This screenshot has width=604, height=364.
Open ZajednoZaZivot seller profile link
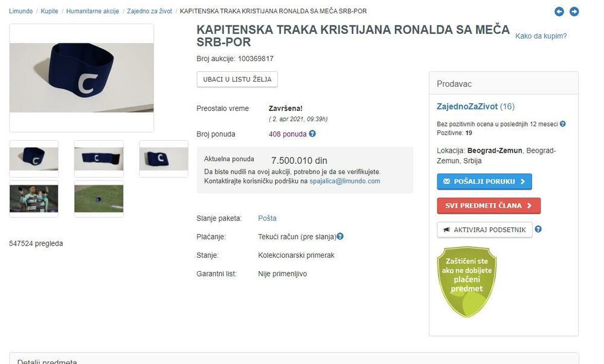pos(467,106)
